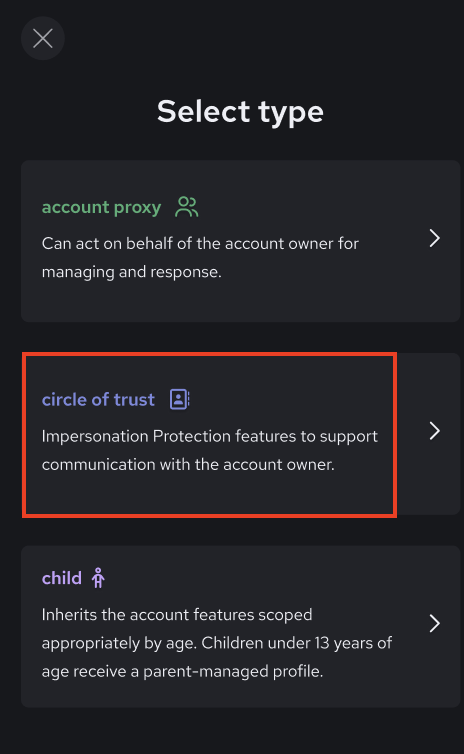Open account proxy via its chevron arrow

coord(435,238)
